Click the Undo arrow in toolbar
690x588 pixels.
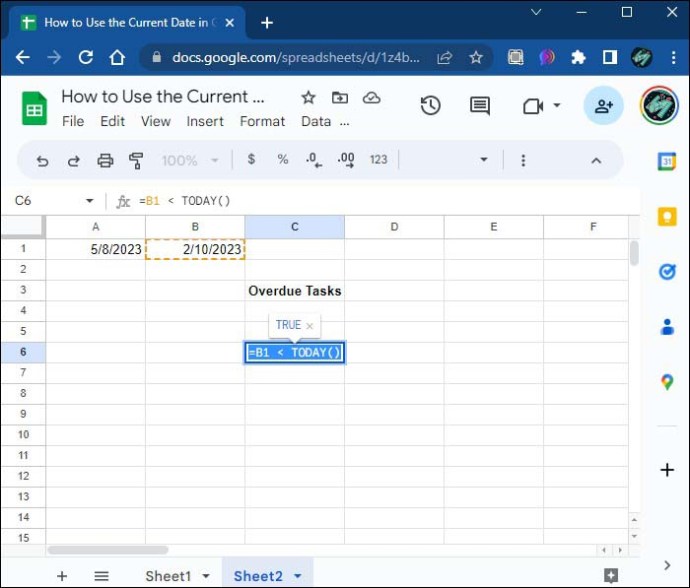click(42, 161)
